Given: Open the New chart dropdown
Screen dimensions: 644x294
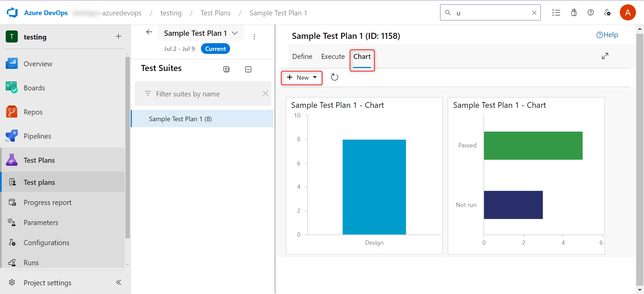Looking at the screenshot, I should click(302, 78).
